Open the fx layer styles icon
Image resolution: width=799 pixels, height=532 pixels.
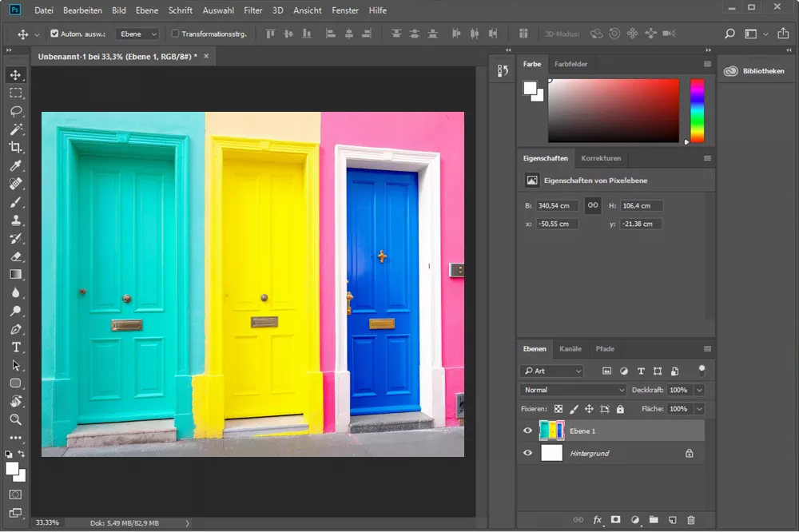click(x=597, y=518)
